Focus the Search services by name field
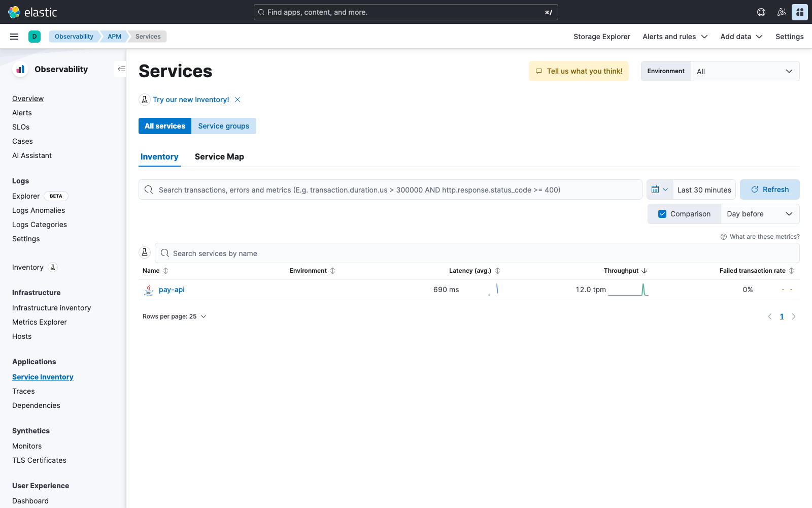This screenshot has width=812, height=508. click(477, 253)
